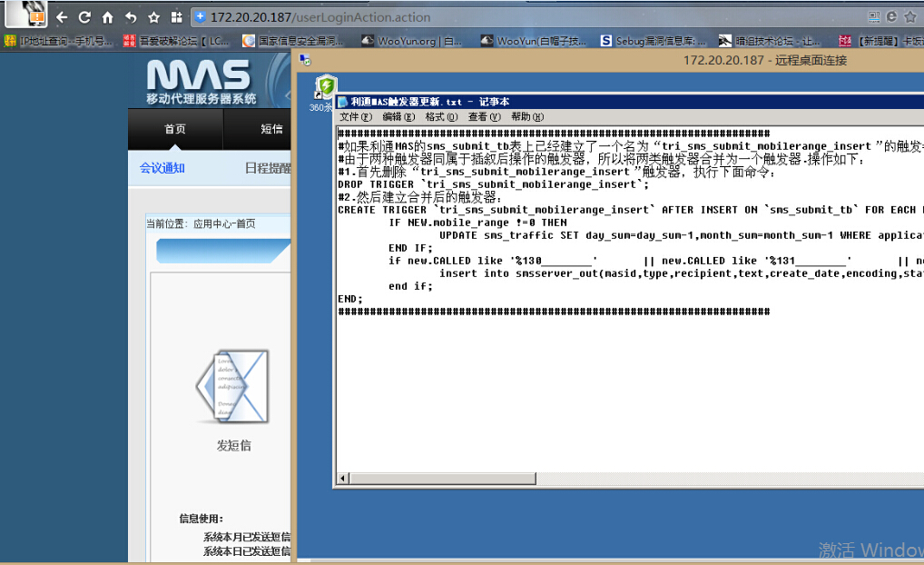The image size is (924, 565).
Task: Click the 'UPDATE sms_traffic SET' line
Action: tap(682, 235)
